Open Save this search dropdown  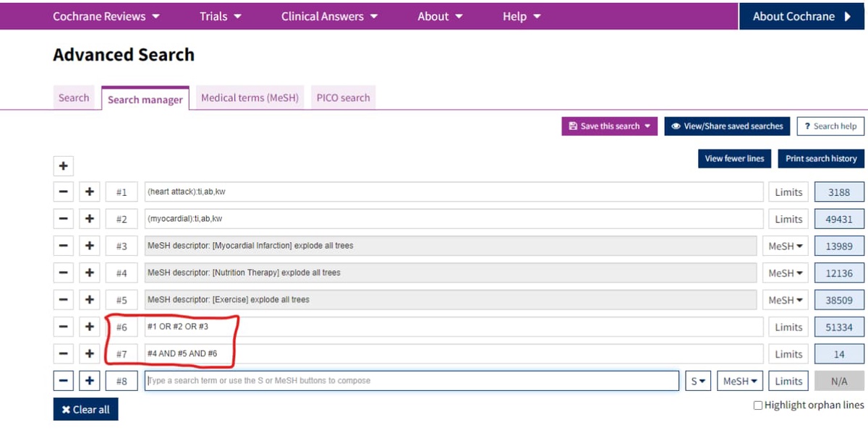pos(609,126)
